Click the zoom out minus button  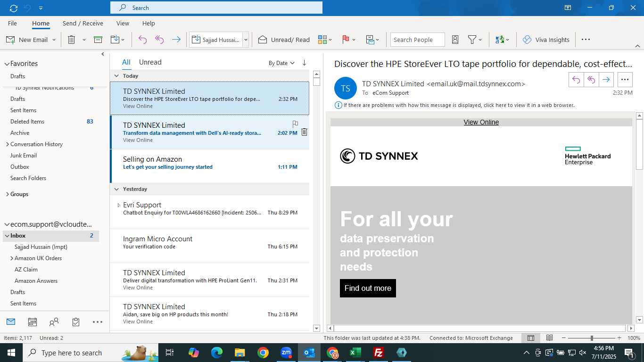coord(564,338)
